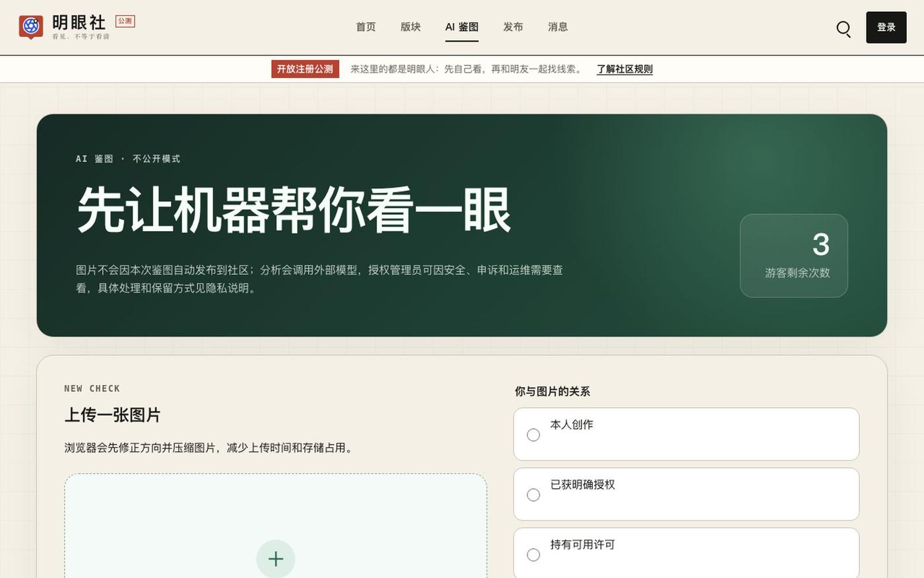Go to the 首页 nav item
The image size is (924, 578).
coord(366,27)
